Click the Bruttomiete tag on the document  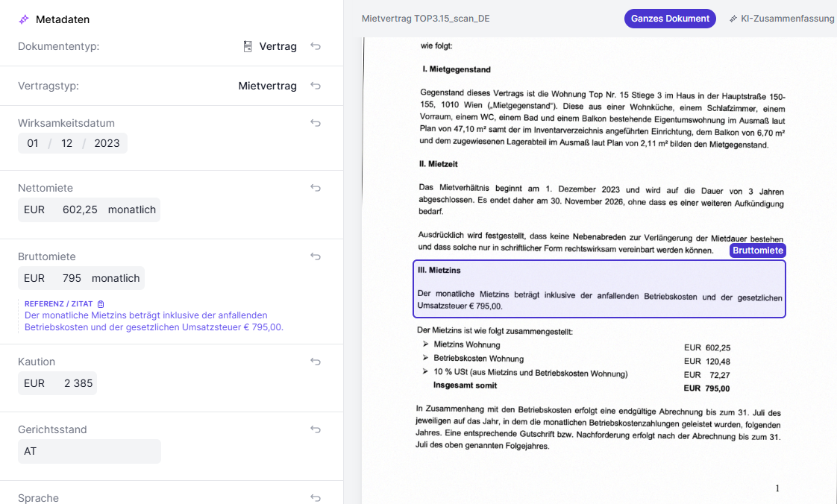coord(757,251)
